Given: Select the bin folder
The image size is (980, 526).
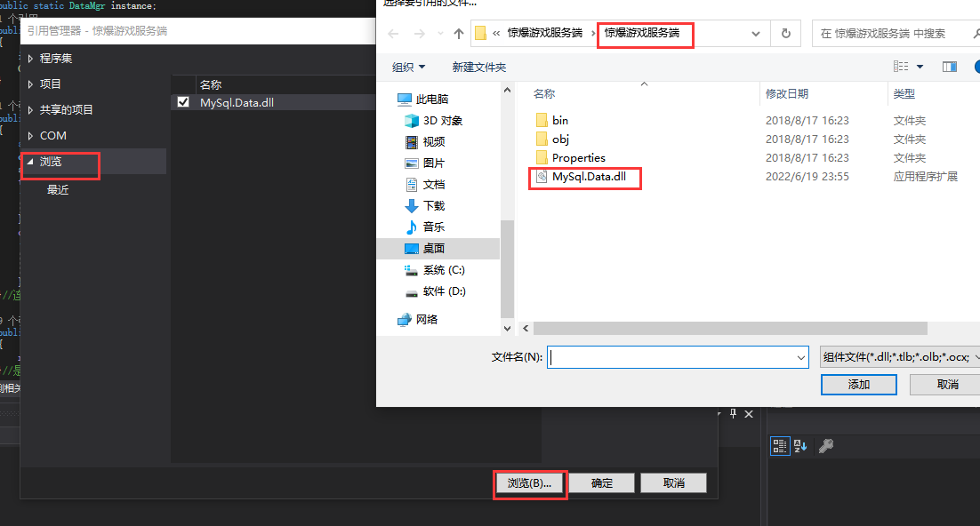Looking at the screenshot, I should (552, 120).
